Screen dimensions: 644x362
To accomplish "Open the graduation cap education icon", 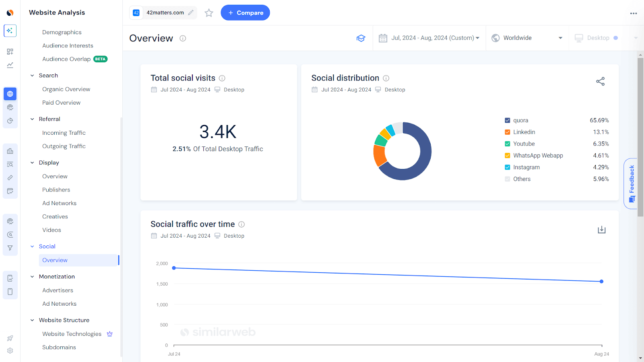I will [361, 38].
